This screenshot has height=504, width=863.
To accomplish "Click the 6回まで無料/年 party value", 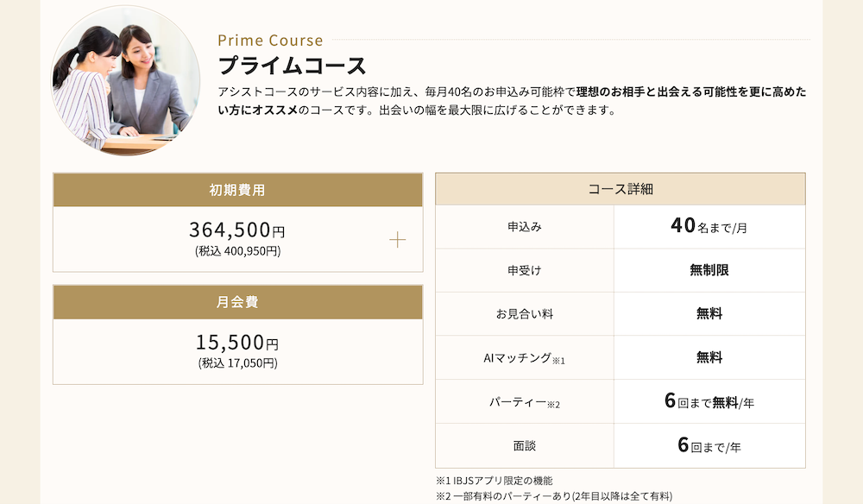I will (709, 401).
